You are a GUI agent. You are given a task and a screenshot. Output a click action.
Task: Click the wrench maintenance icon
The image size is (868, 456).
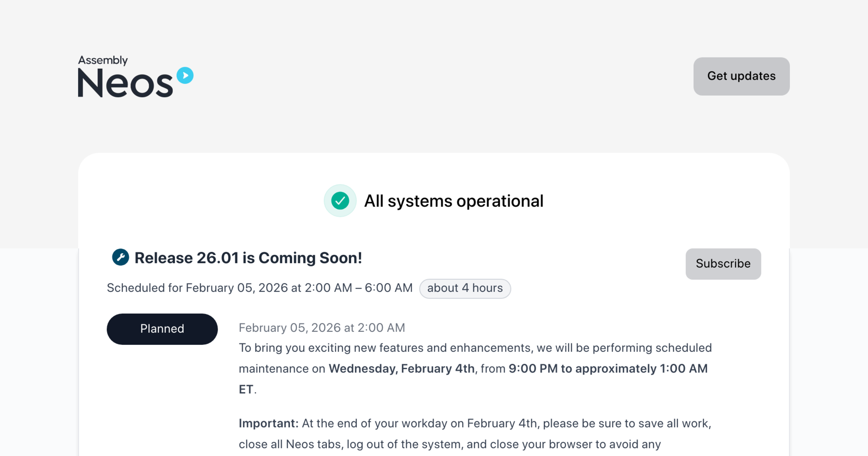[120, 257]
